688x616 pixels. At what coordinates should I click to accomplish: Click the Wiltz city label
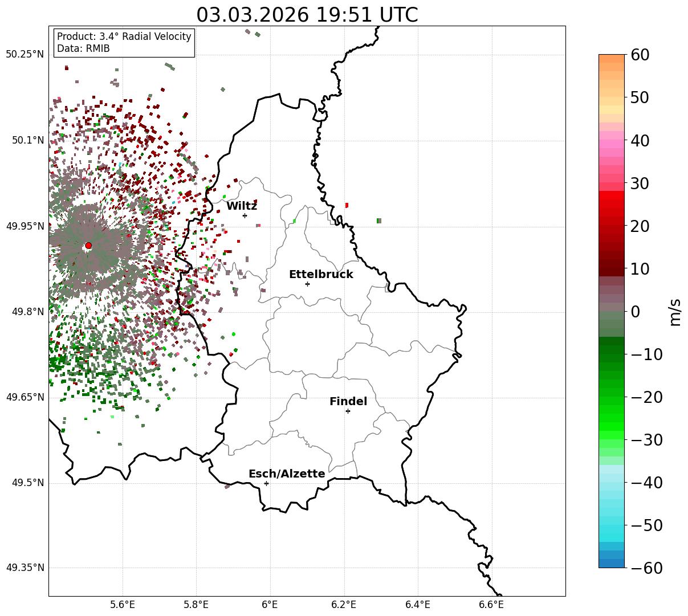pyautogui.click(x=242, y=206)
